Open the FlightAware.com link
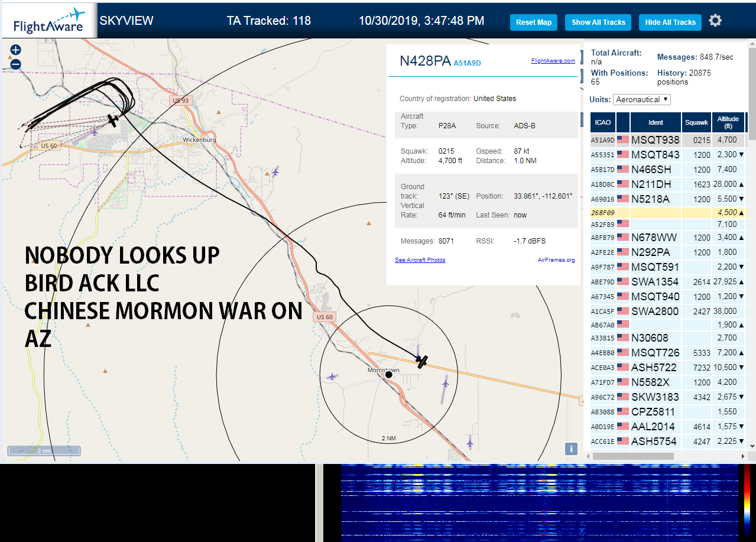The height and width of the screenshot is (542, 756). pyautogui.click(x=553, y=60)
